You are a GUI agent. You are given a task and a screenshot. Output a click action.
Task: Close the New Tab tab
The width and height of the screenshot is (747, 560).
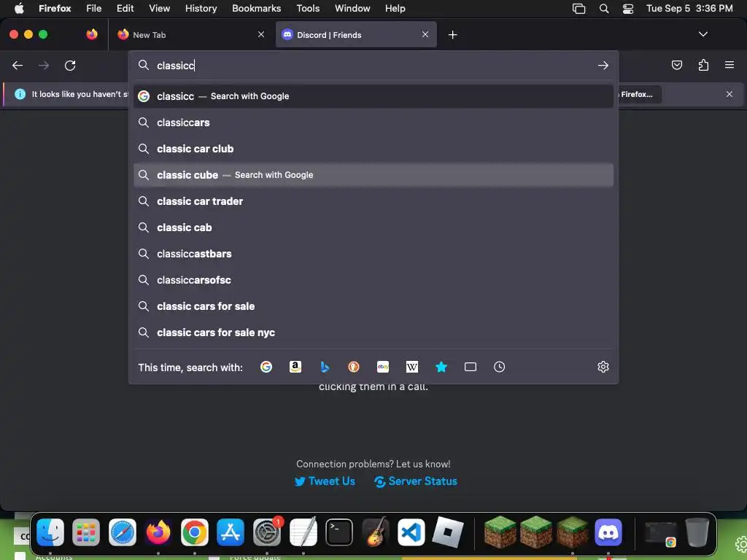point(261,34)
